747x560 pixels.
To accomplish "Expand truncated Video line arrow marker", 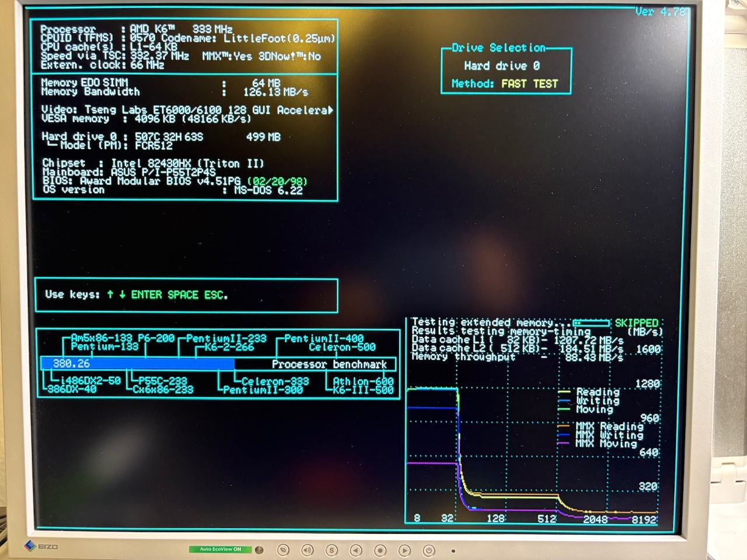I will 330,110.
